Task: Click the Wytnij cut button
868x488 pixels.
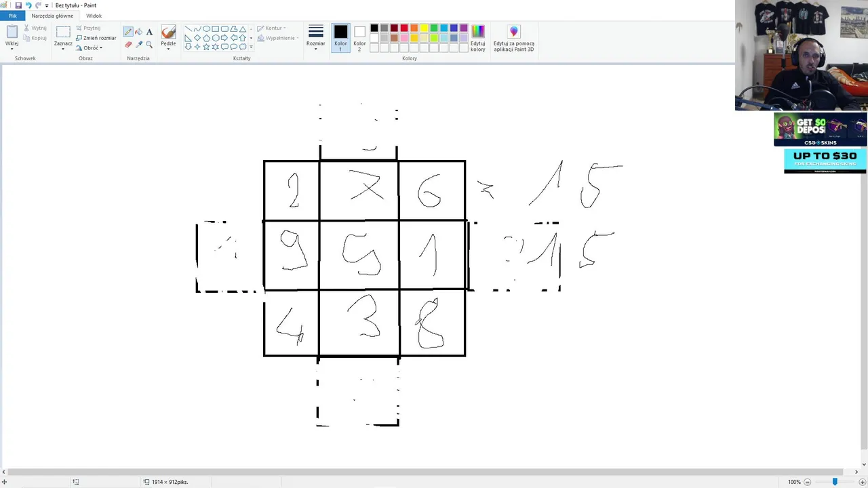Action: coord(35,28)
